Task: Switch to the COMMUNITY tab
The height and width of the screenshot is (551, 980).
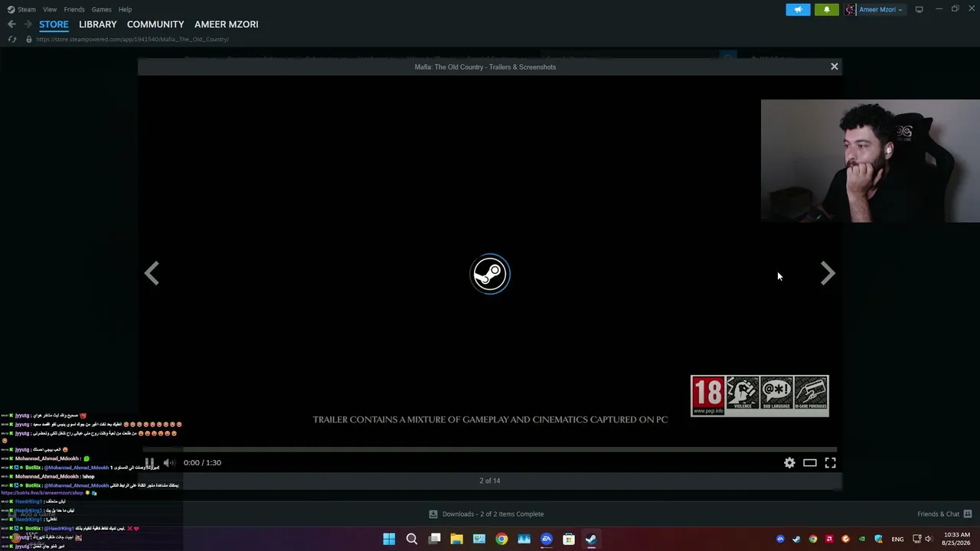Action: [x=155, y=24]
